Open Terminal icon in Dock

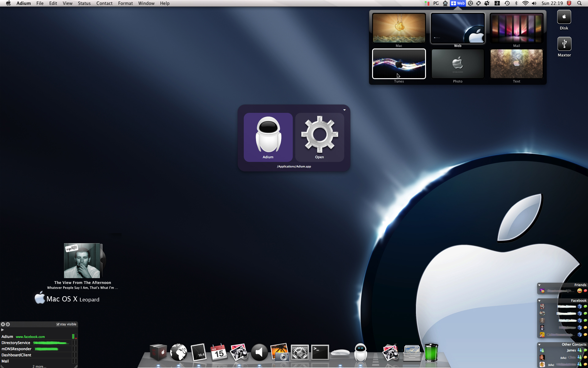(320, 352)
